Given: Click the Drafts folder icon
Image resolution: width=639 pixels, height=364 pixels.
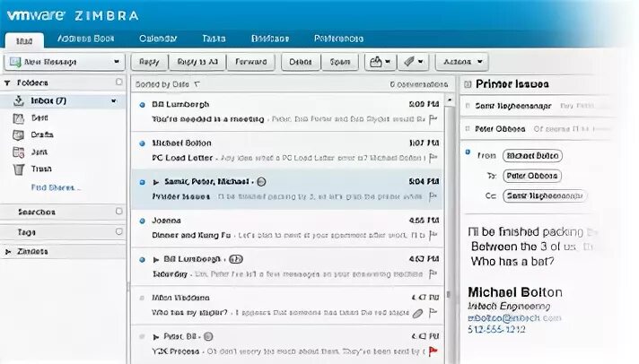Looking at the screenshot, I should (x=18, y=135).
